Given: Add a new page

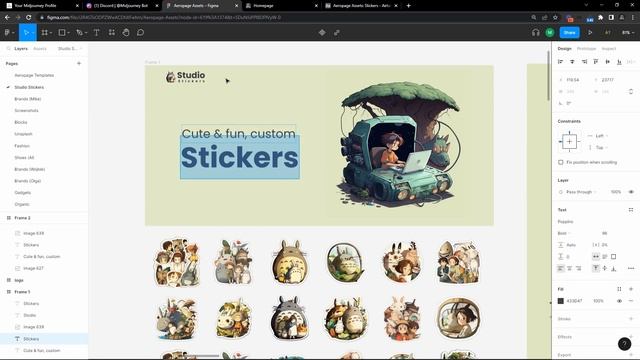Looking at the screenshot, I should (x=79, y=64).
